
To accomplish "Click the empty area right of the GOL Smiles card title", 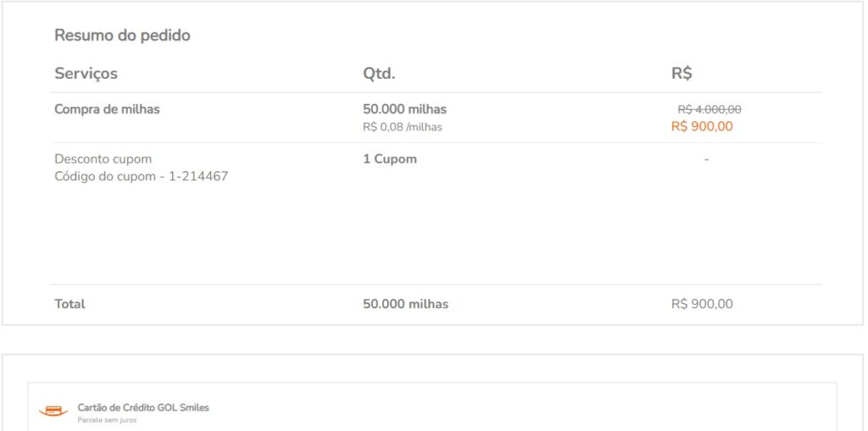I will (x=509, y=408).
